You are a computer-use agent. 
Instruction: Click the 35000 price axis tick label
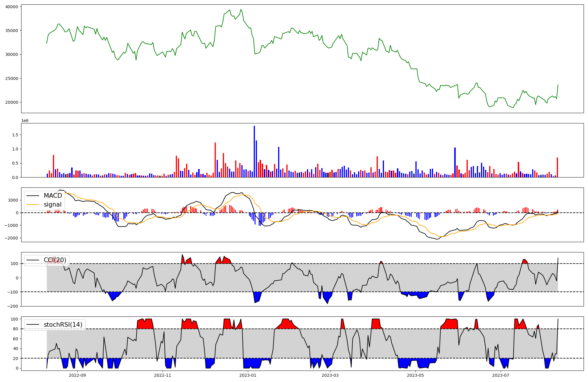click(11, 31)
